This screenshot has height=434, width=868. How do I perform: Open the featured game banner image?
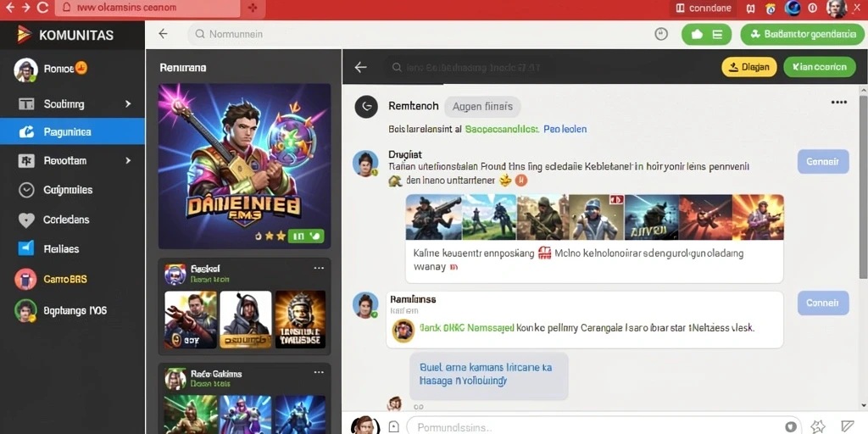pyautogui.click(x=244, y=166)
